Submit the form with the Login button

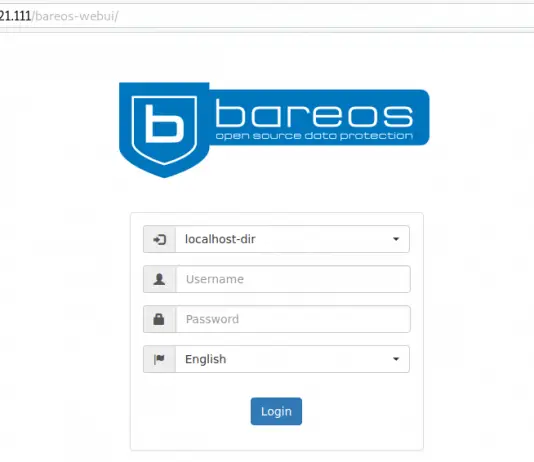point(276,411)
